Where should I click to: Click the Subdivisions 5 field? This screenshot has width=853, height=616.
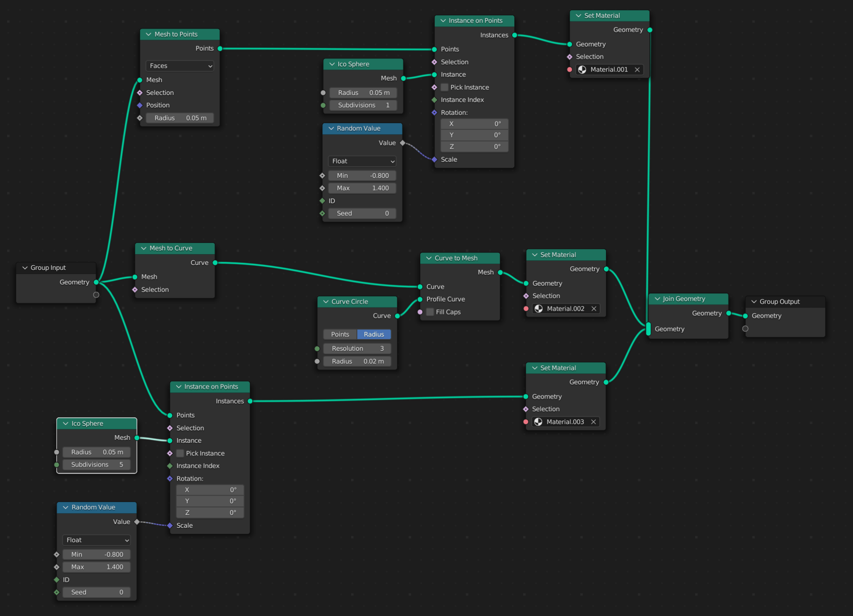coord(97,464)
